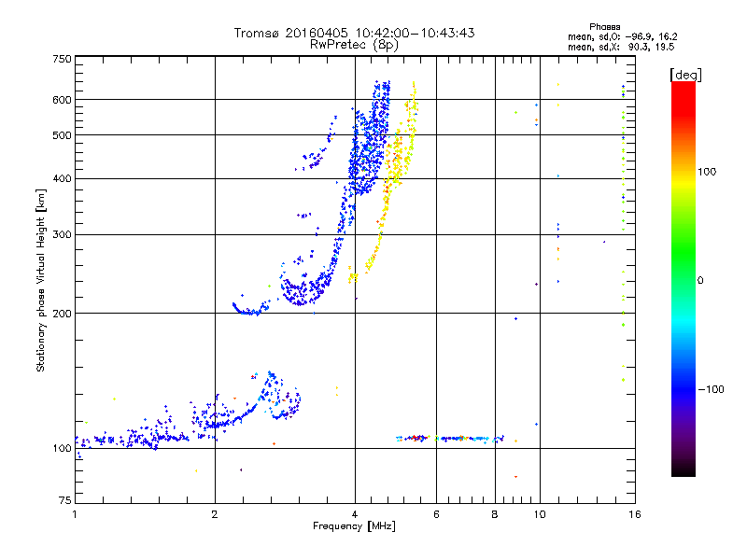Viewport: 747px width, 560px height.
Task: Click the x-axis tick label '2'
Action: (x=215, y=514)
